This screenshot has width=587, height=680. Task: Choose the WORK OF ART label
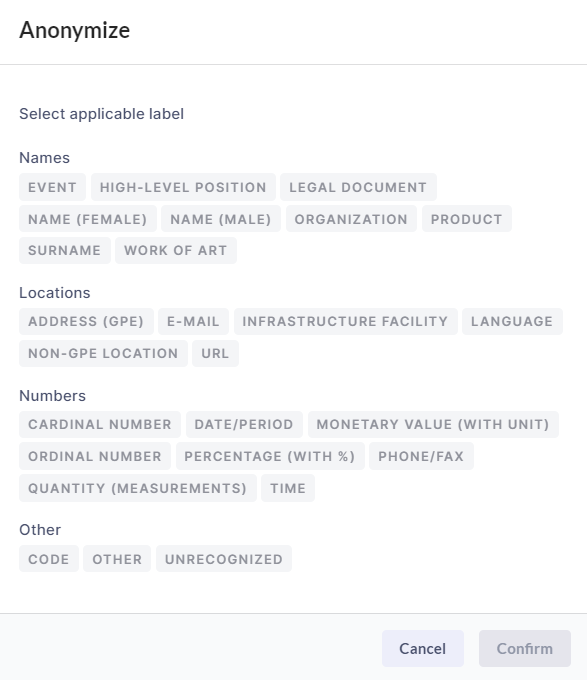tap(176, 250)
